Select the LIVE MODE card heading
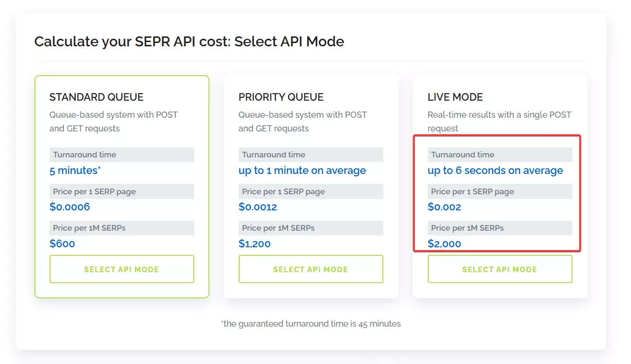 tap(455, 97)
